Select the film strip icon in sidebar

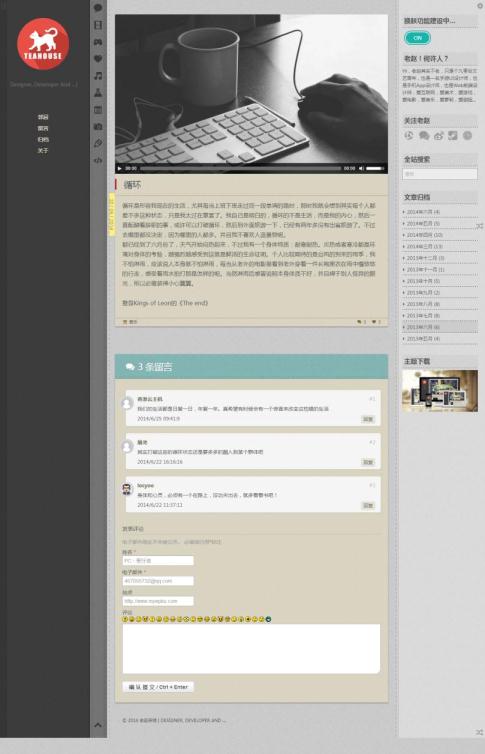click(x=98, y=25)
